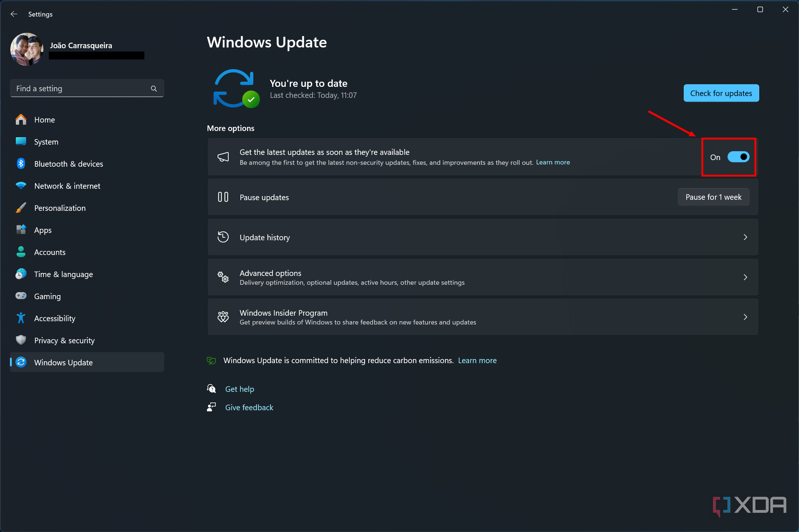Click the Network & internet Wi-Fi icon

21,185
